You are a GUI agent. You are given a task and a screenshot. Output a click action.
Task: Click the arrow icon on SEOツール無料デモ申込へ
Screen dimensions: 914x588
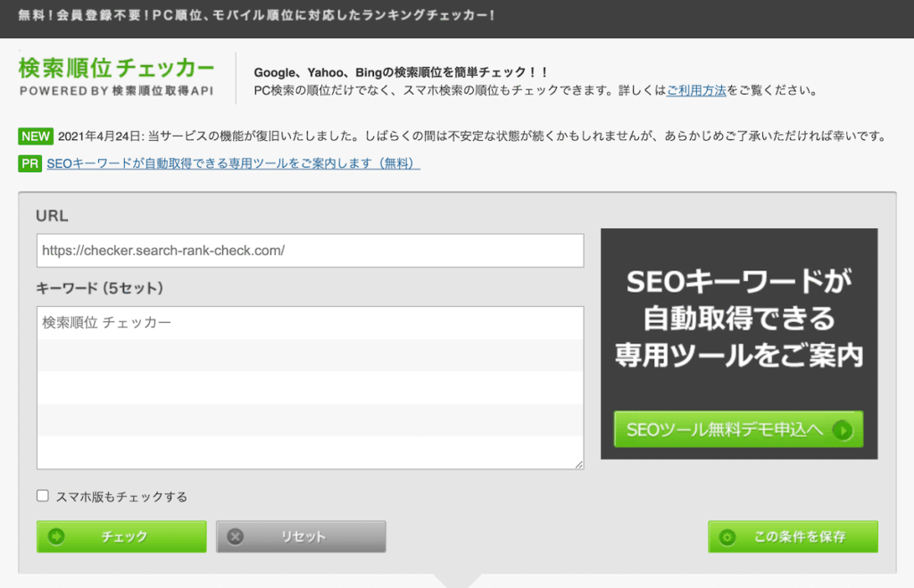843,430
